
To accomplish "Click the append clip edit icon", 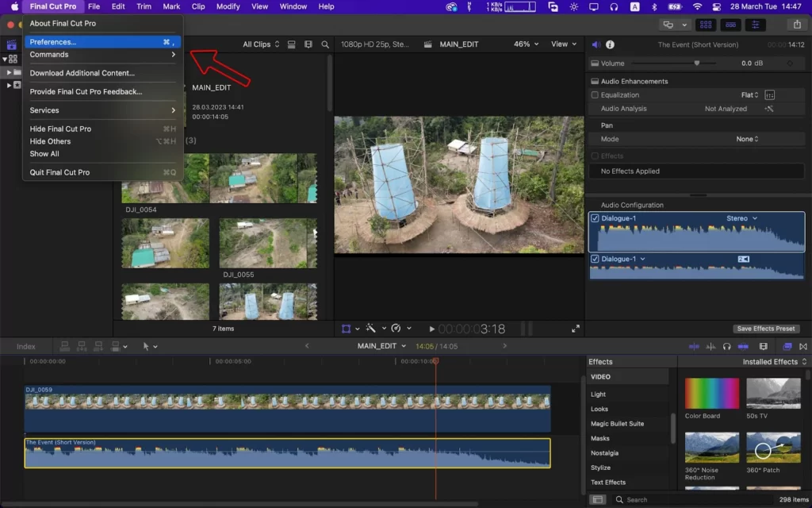I will tap(98, 346).
